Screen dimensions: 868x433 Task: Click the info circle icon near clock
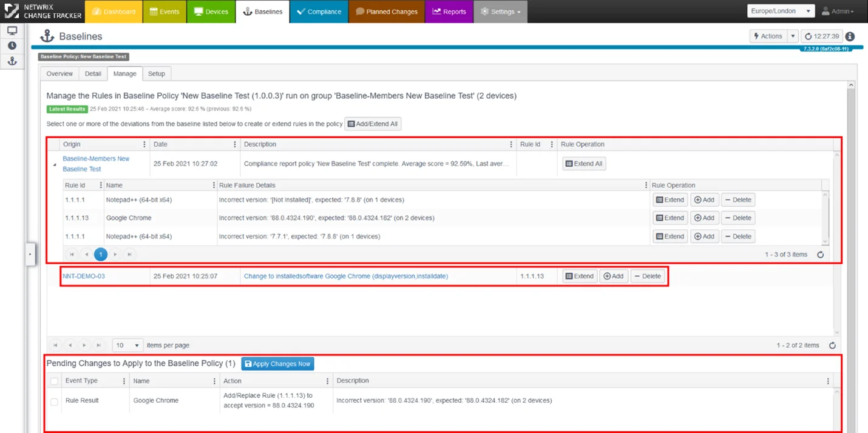point(850,36)
